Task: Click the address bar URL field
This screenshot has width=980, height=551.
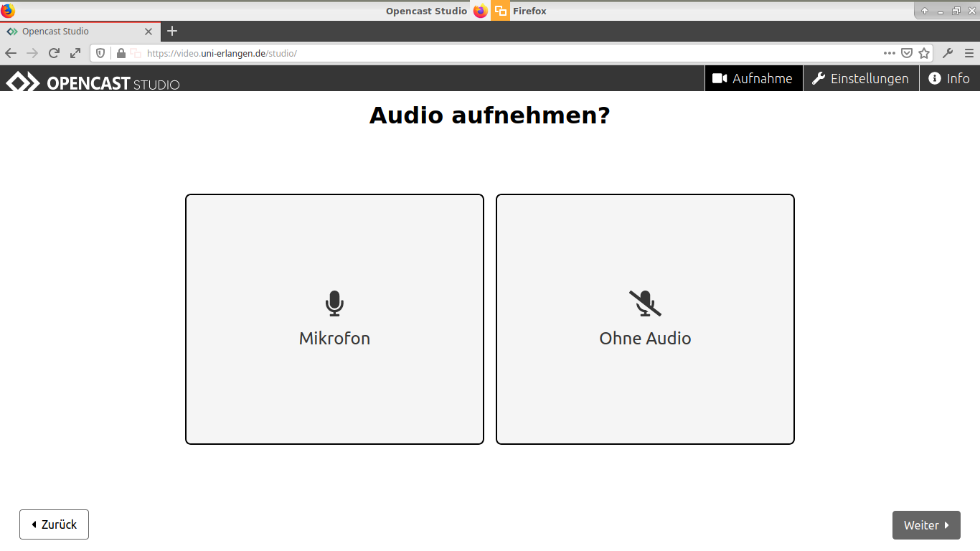Action: tap(502, 53)
